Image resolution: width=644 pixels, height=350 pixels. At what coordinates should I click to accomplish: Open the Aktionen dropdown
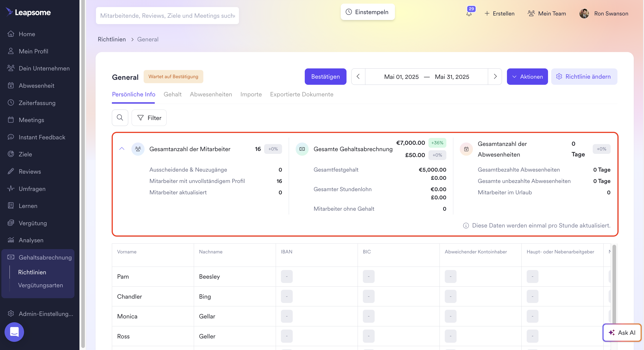[x=527, y=77]
